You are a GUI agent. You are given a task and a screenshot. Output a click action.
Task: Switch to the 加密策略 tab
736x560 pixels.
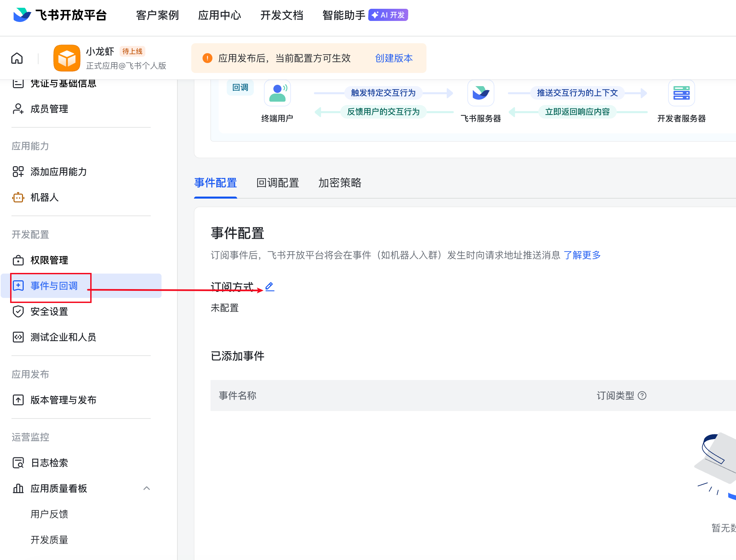tap(340, 183)
